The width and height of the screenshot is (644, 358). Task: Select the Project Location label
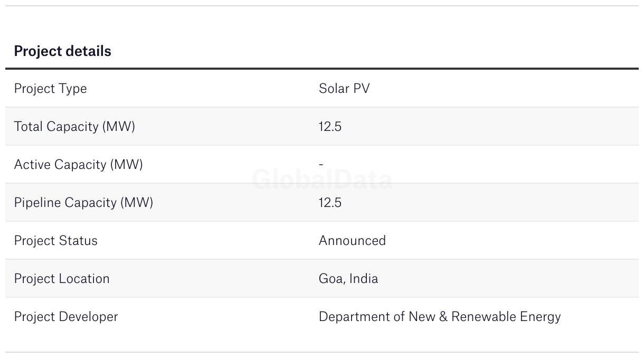coord(62,279)
